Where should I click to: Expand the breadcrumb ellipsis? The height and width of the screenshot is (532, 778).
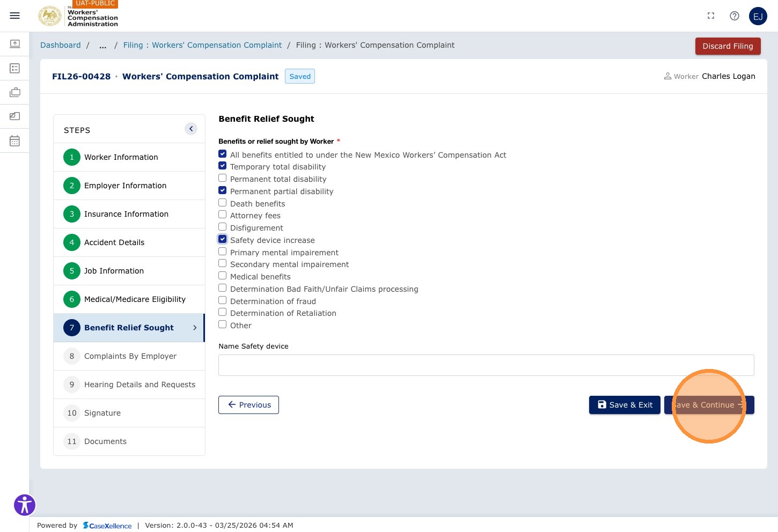[102, 46]
